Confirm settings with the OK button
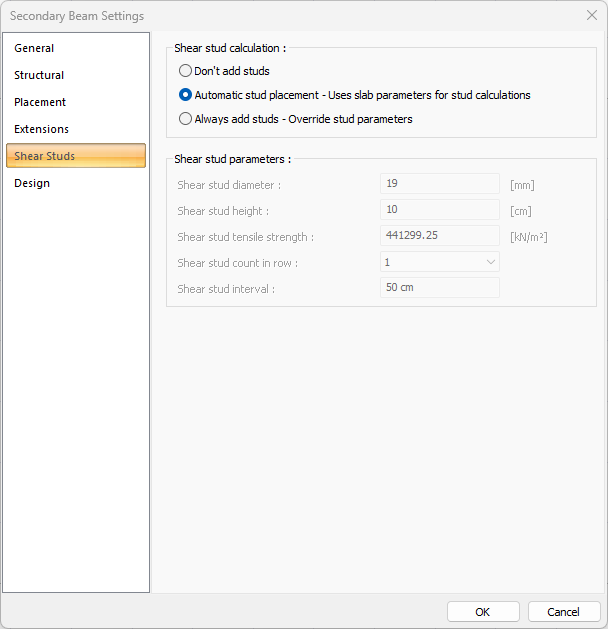Viewport: 608px width, 629px height. click(x=483, y=612)
